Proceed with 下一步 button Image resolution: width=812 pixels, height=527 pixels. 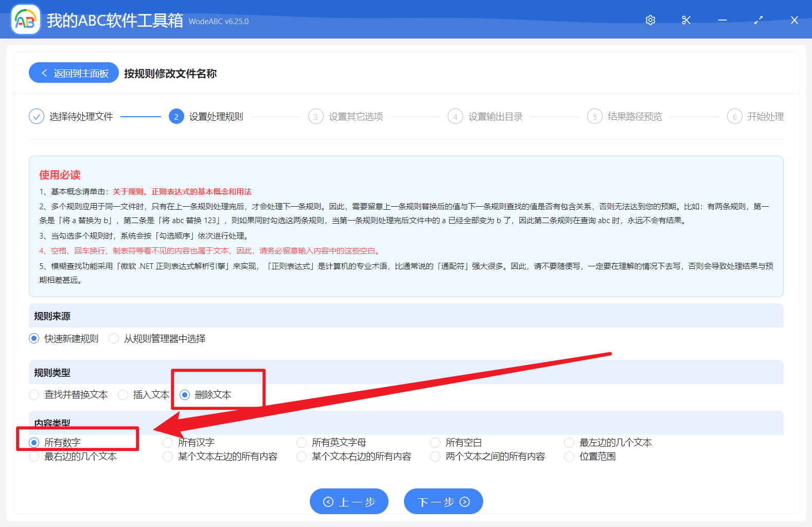(x=444, y=501)
